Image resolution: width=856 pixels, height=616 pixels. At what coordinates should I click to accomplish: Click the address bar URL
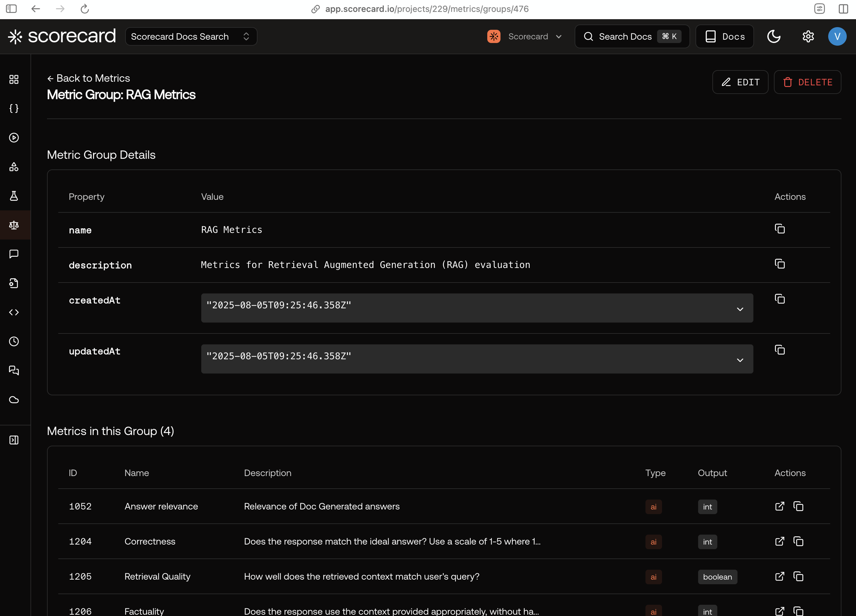427,9
